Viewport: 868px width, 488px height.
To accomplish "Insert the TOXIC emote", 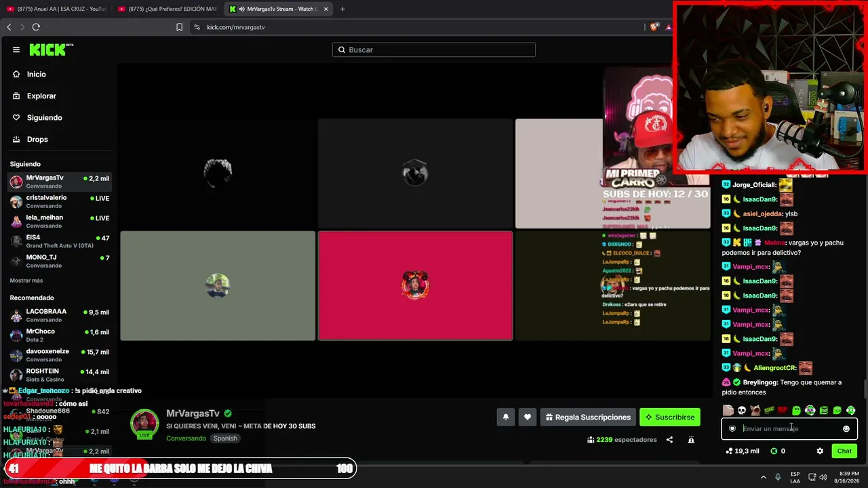I will point(769,410).
